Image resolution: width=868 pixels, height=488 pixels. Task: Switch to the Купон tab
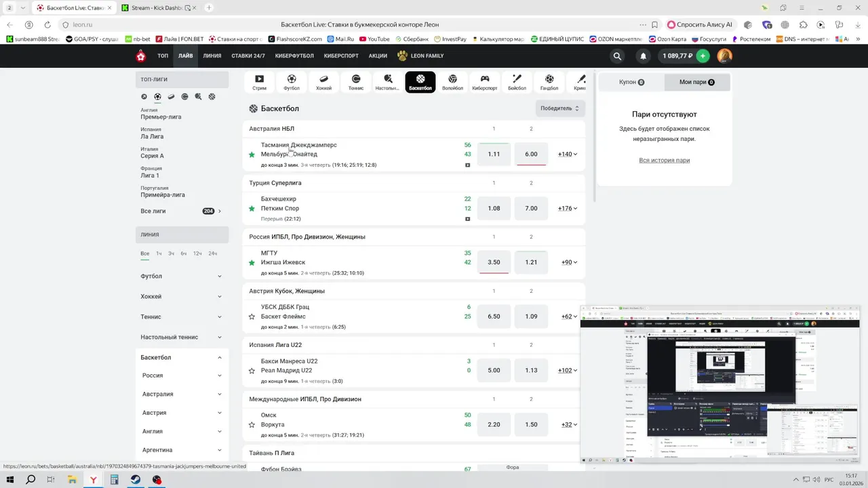point(632,82)
